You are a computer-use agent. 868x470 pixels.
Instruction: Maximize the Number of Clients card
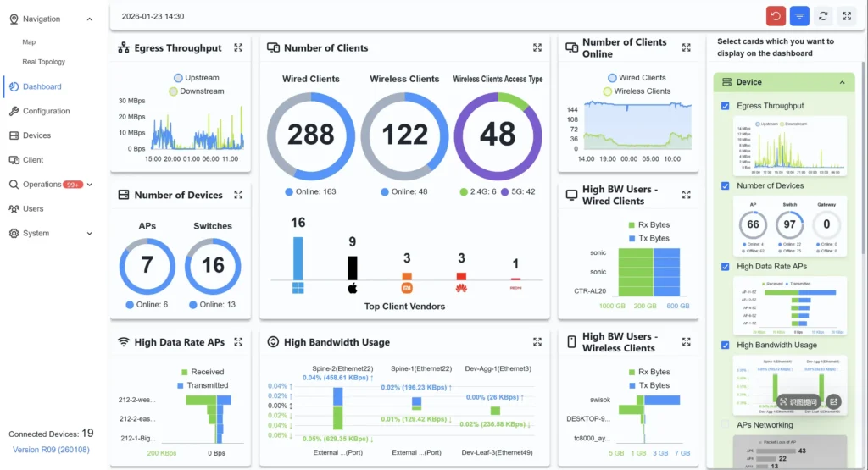tap(537, 48)
